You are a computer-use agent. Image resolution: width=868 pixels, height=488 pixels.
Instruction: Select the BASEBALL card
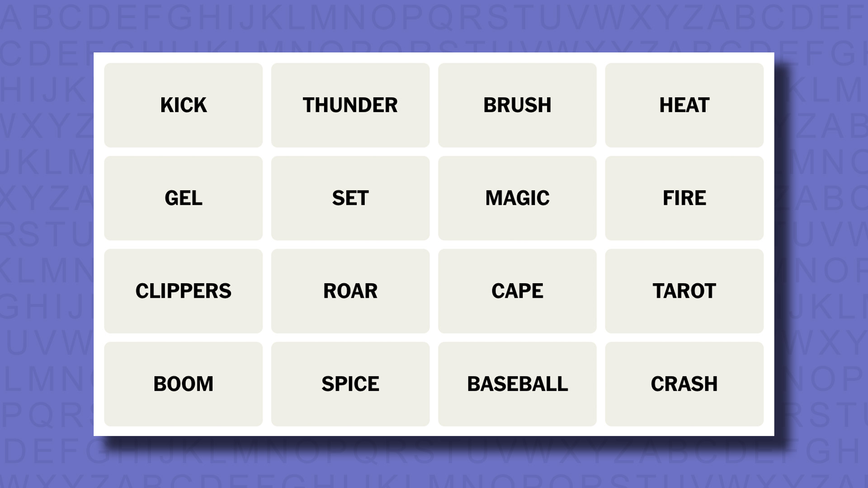pyautogui.click(x=517, y=383)
